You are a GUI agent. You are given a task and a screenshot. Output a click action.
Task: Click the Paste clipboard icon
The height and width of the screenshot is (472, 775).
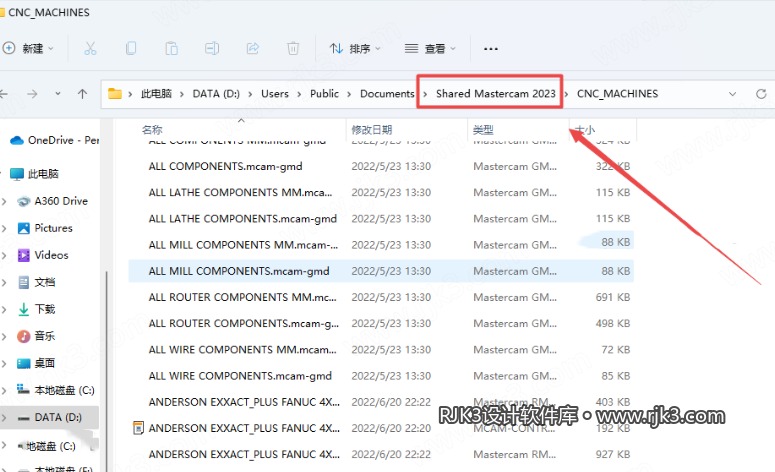(172, 48)
